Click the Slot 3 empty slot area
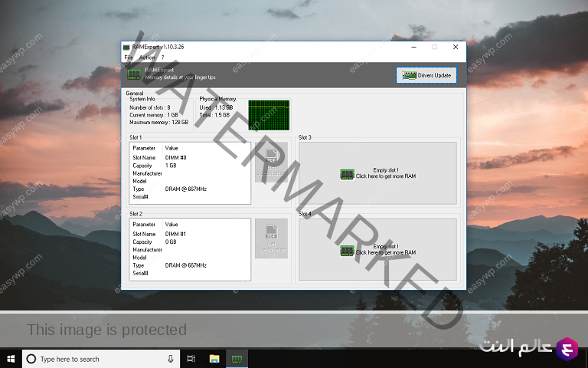This screenshot has height=368, width=588. 377,173
